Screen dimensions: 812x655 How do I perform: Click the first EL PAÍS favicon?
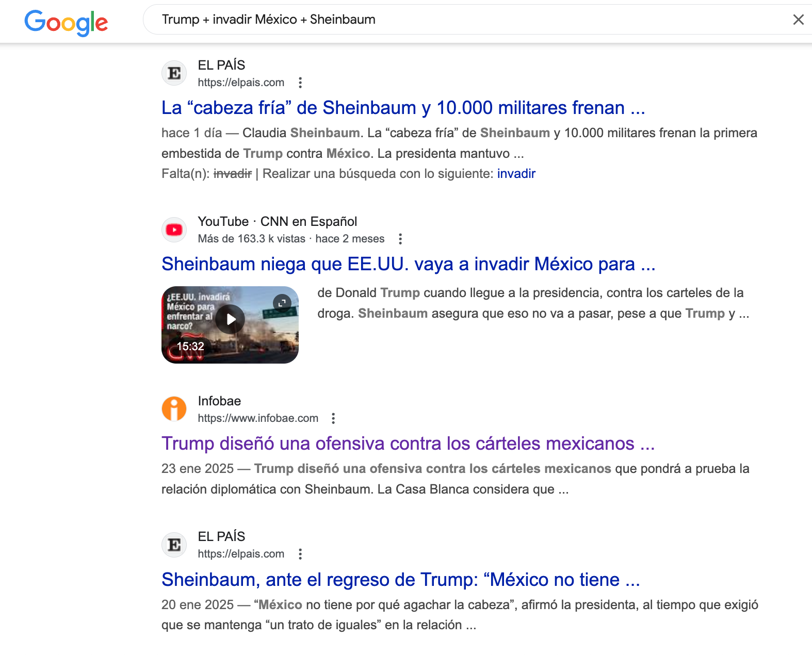174,73
